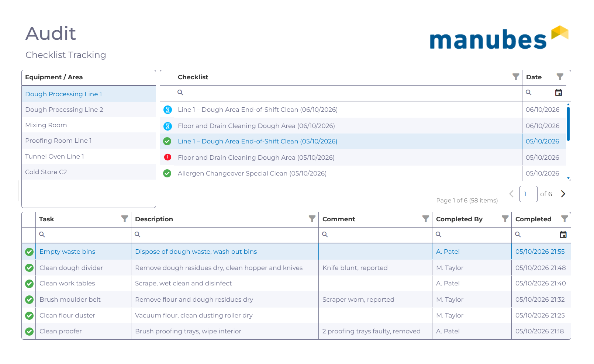Click the Completed By search field
Image resolution: width=594 pixels, height=364 pixels.
point(472,235)
